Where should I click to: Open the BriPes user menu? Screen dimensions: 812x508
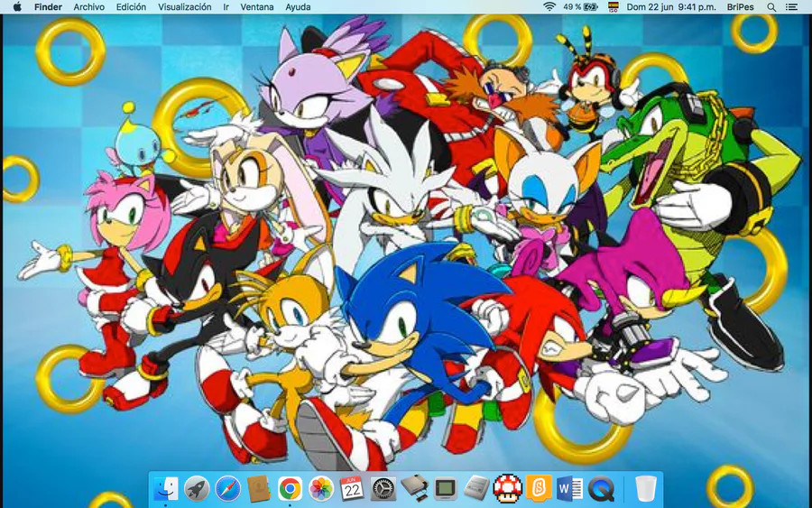click(740, 6)
